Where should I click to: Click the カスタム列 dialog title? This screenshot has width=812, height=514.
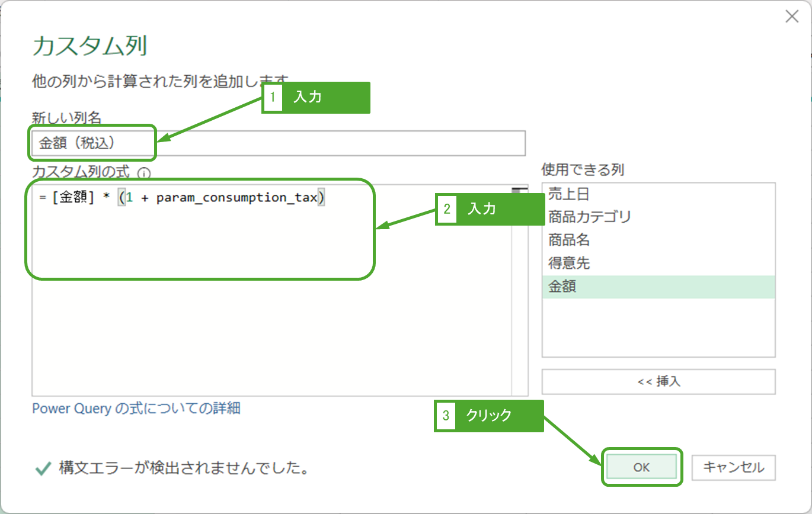tap(90, 46)
